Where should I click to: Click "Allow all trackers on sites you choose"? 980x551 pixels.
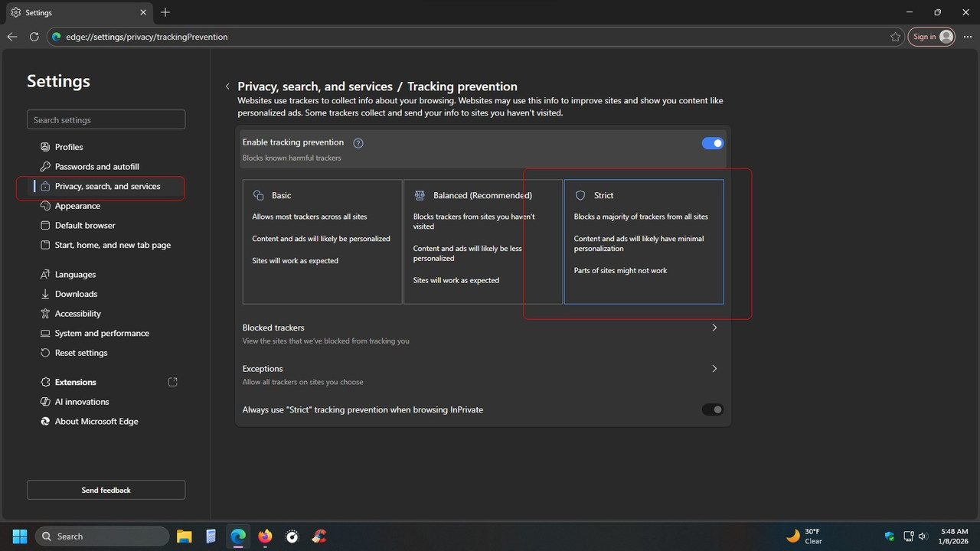click(303, 382)
